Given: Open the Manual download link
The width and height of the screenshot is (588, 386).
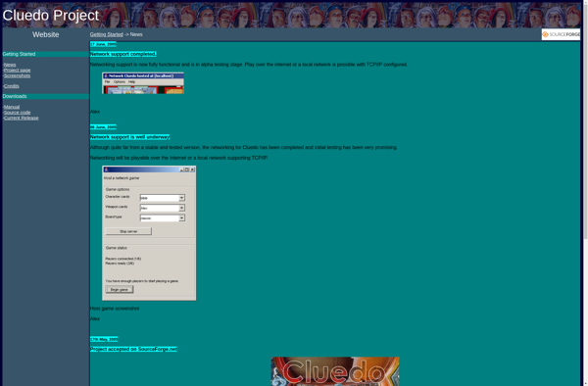Looking at the screenshot, I should [12, 107].
